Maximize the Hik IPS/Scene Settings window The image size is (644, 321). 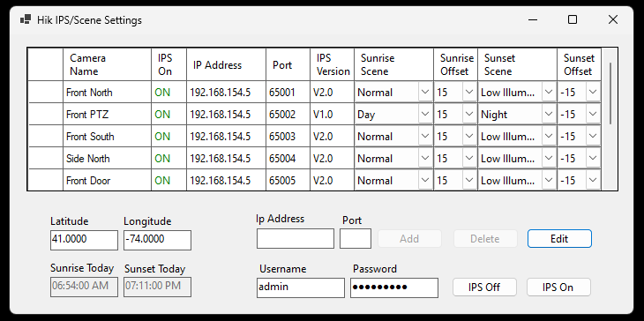click(x=573, y=19)
